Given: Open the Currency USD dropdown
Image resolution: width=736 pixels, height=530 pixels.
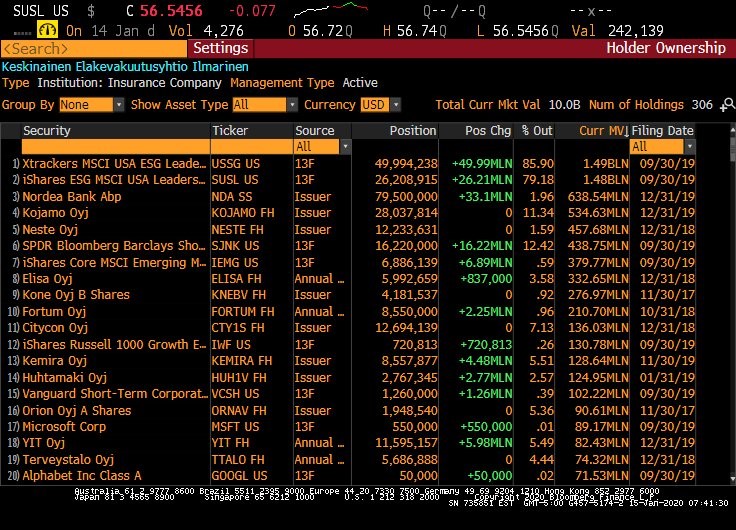Looking at the screenshot, I should coord(381,105).
